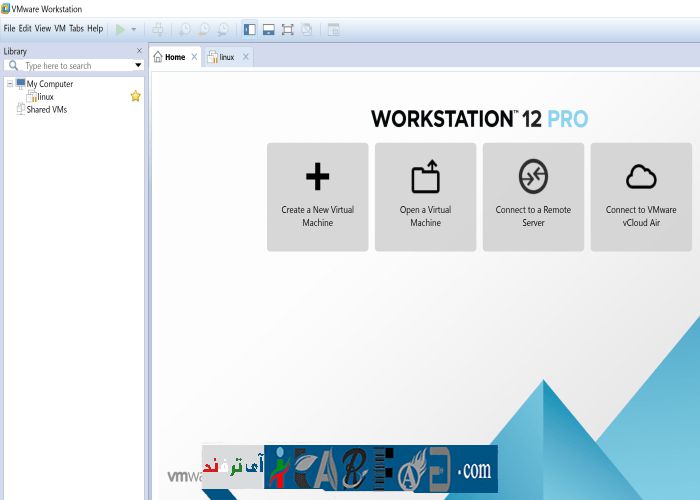Close the Home tab

[194, 57]
